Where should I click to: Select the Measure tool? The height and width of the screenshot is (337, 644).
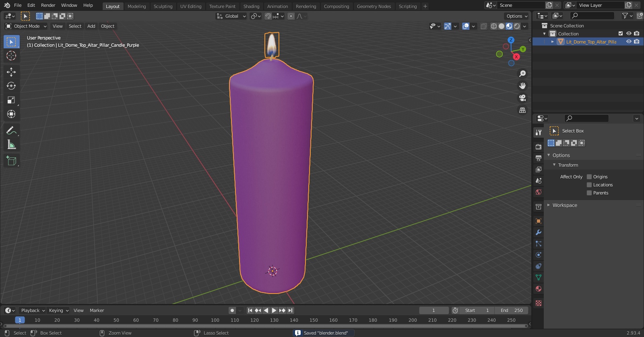click(11, 145)
